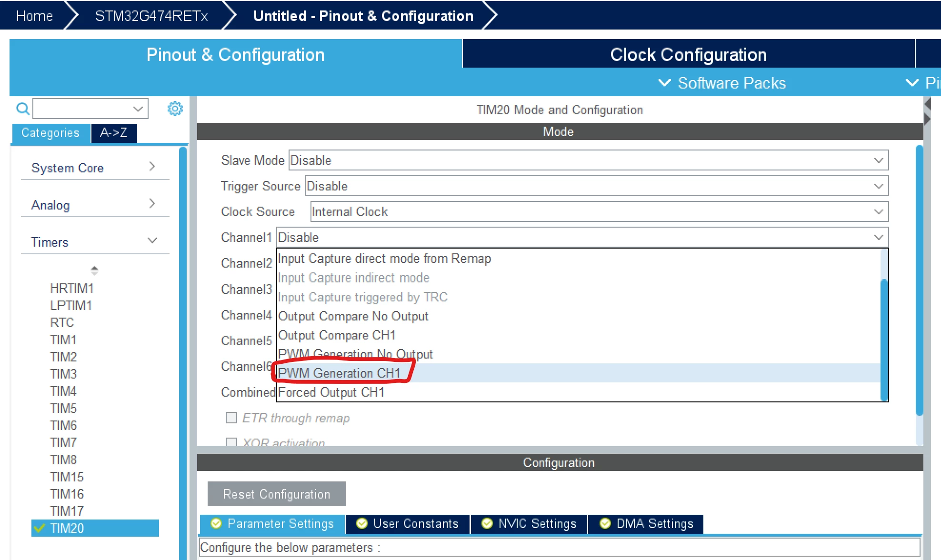Open the NVIC Settings tab

point(529,524)
